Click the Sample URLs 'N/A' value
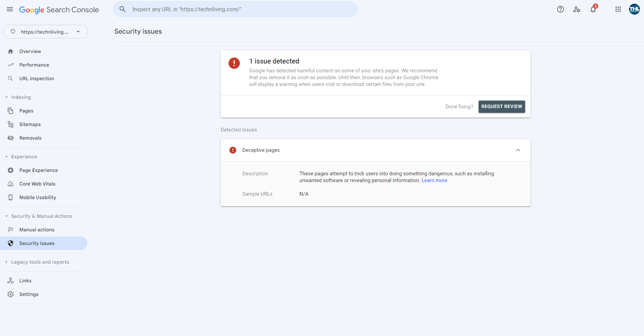The width and height of the screenshot is (644, 336). [304, 194]
